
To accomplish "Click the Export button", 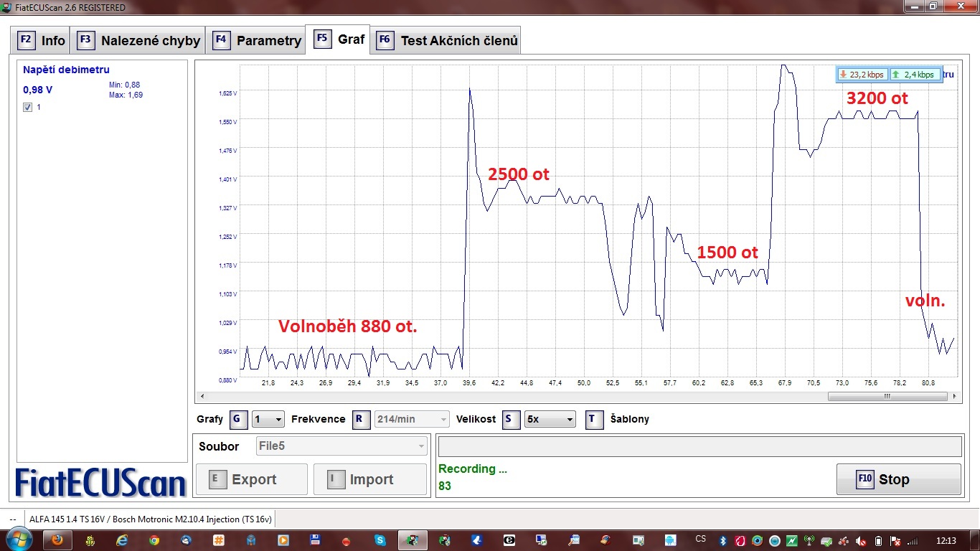I will (x=252, y=479).
